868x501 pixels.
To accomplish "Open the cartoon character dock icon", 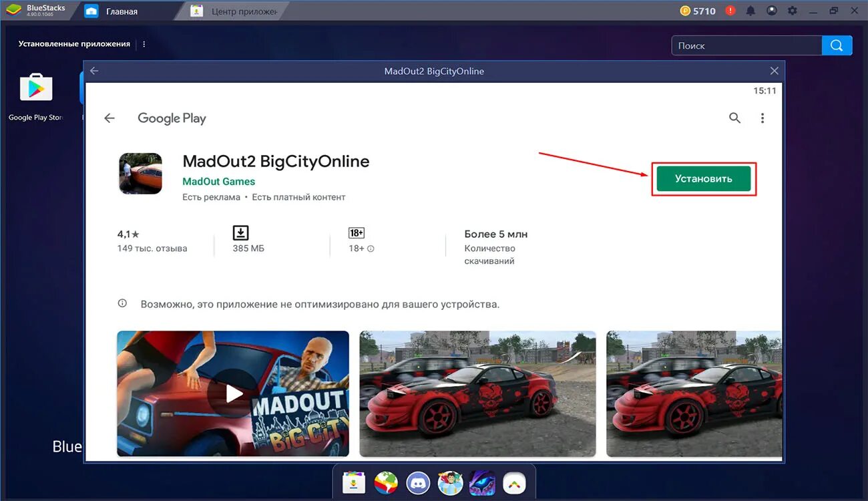I will [x=450, y=482].
